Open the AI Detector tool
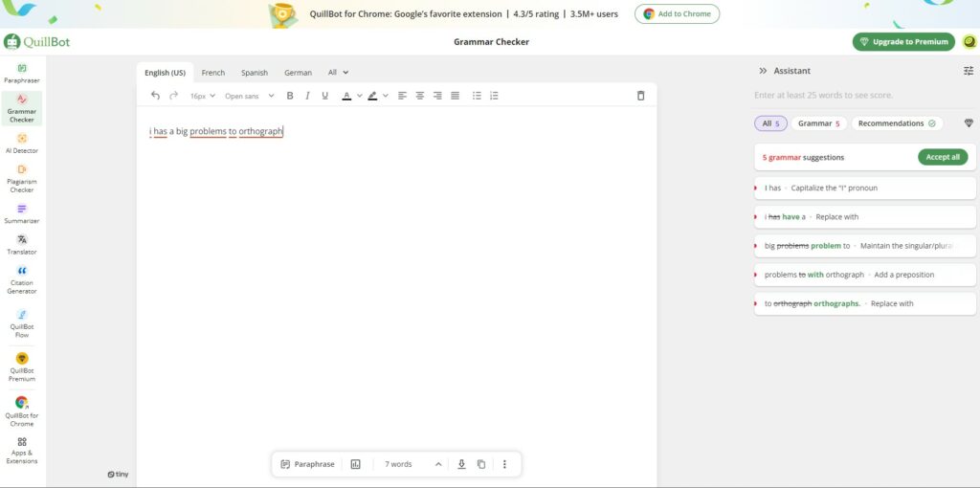This screenshot has height=488, width=980. 22,144
